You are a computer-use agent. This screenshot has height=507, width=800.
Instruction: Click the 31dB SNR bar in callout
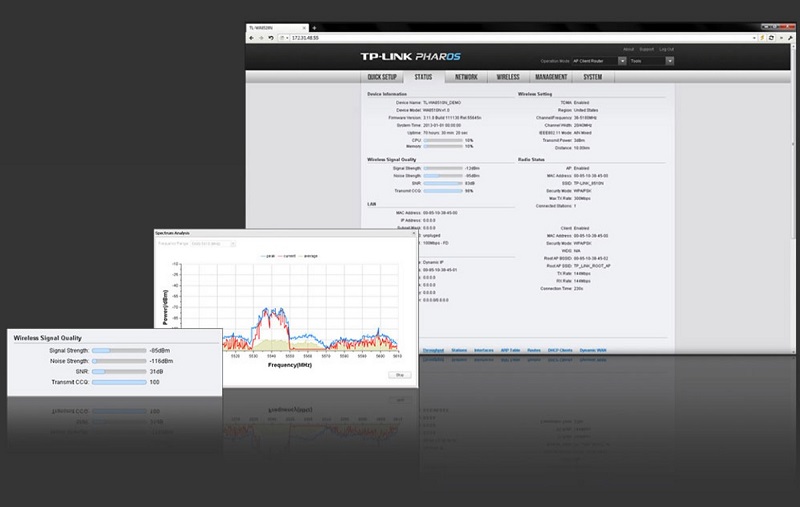[119, 372]
